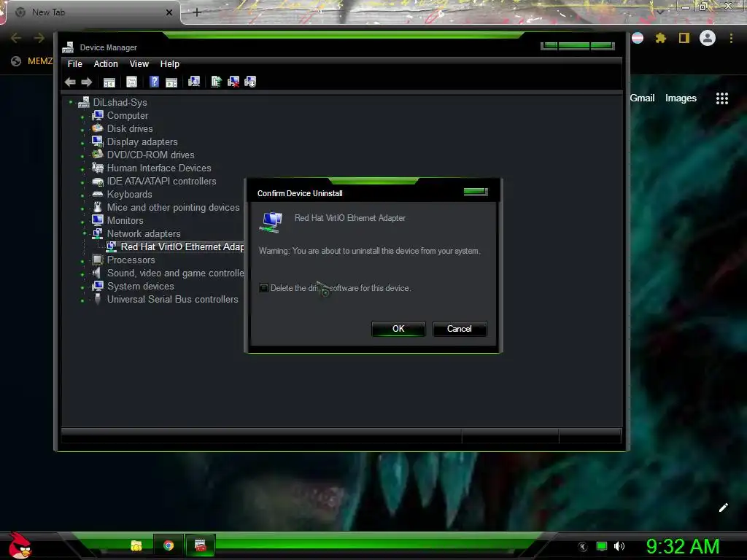Screen dimensions: 747x560
Task: Open the Angry Bird Start button
Action: point(20,545)
